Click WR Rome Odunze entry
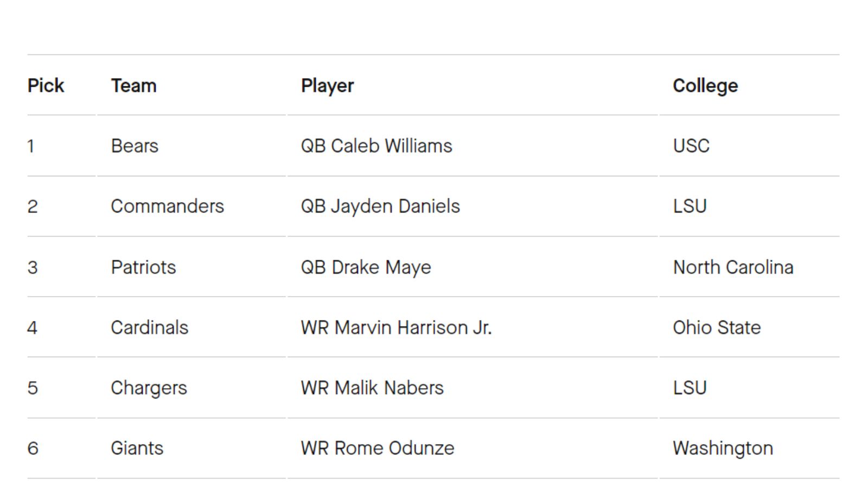This screenshot has width=868, height=488. pos(378,448)
